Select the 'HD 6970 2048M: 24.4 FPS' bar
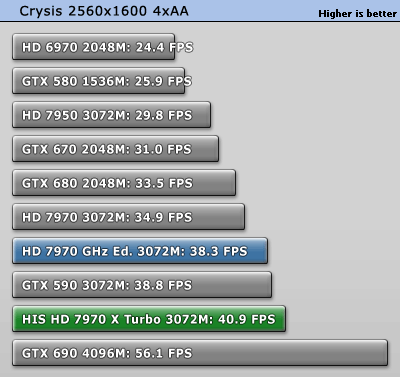The width and height of the screenshot is (400, 377). coord(94,47)
